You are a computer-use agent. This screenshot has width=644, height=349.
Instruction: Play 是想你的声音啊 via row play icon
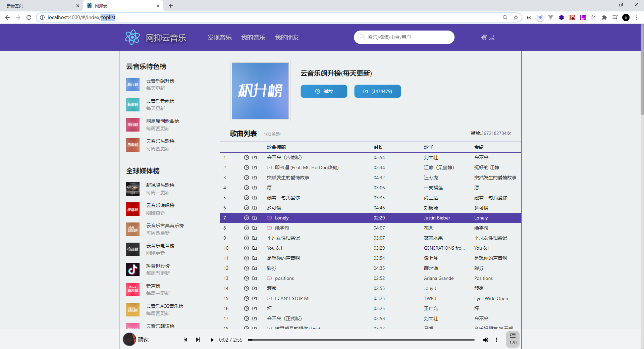246,258
